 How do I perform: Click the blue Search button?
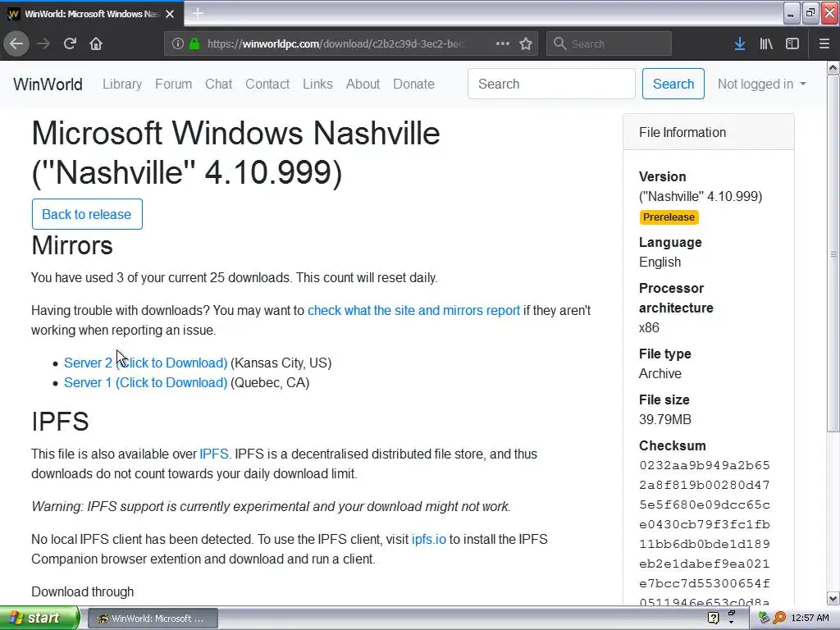pos(673,84)
